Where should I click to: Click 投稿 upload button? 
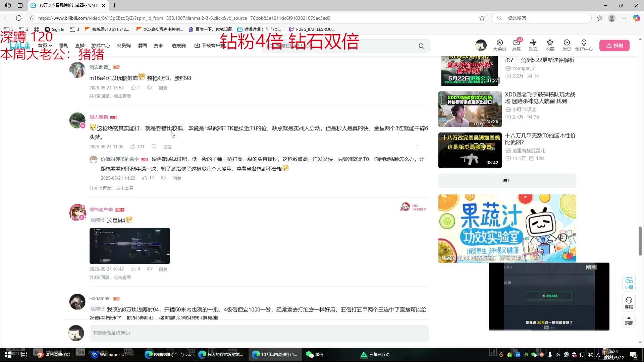[614, 46]
